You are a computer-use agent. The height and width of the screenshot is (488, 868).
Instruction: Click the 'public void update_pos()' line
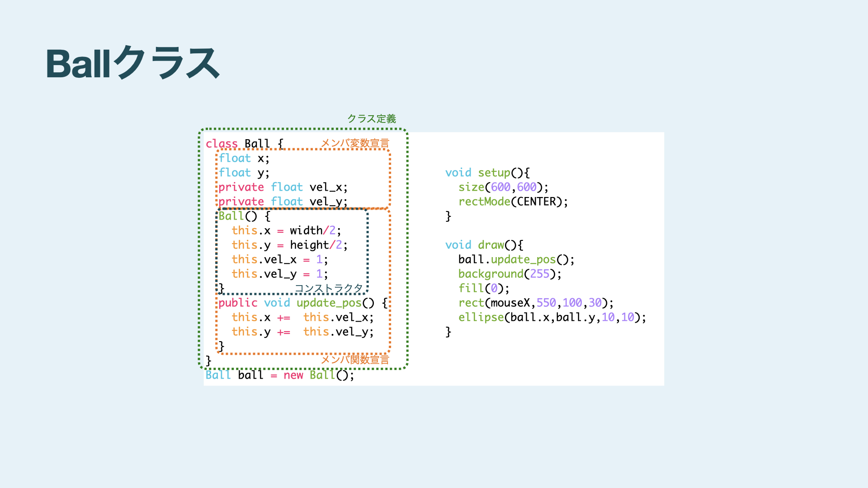(303, 303)
